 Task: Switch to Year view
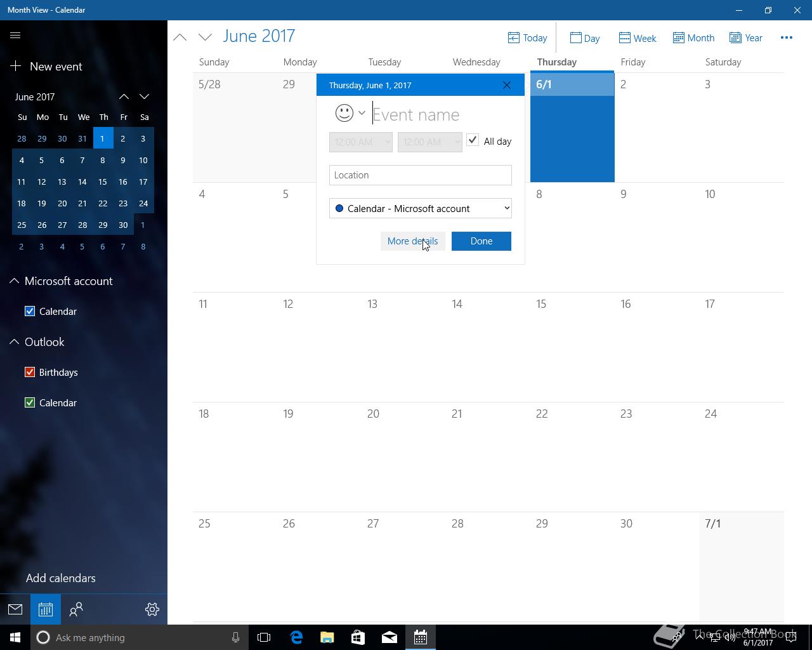pos(746,38)
